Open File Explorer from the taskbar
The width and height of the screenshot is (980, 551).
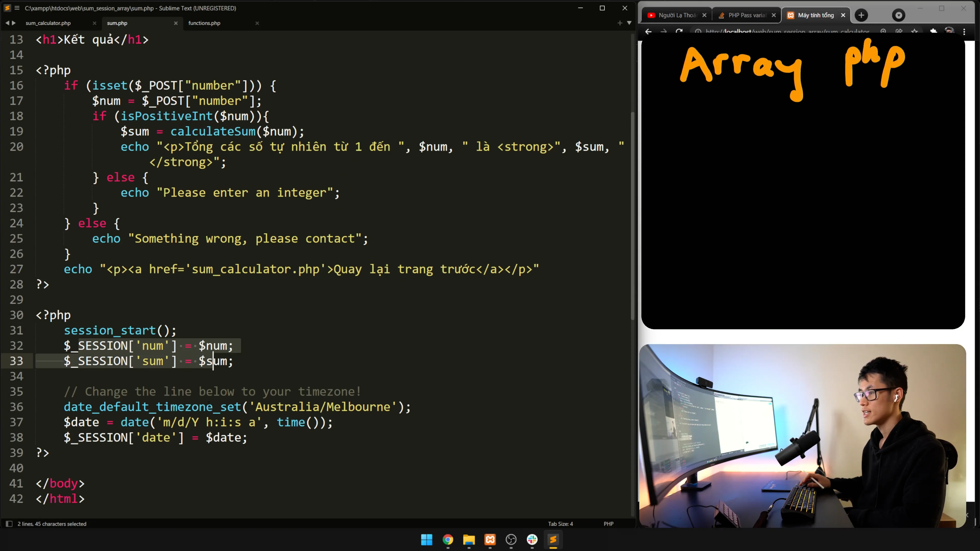click(469, 540)
